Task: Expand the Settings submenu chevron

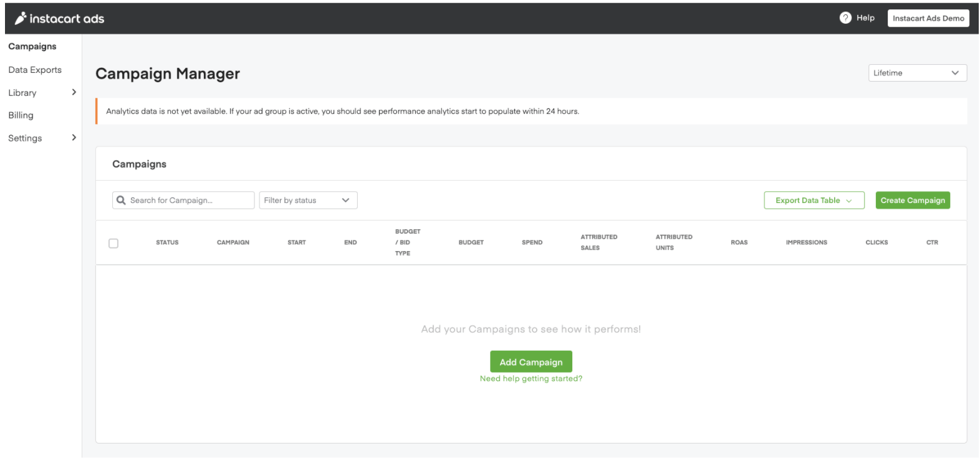Action: tap(74, 138)
